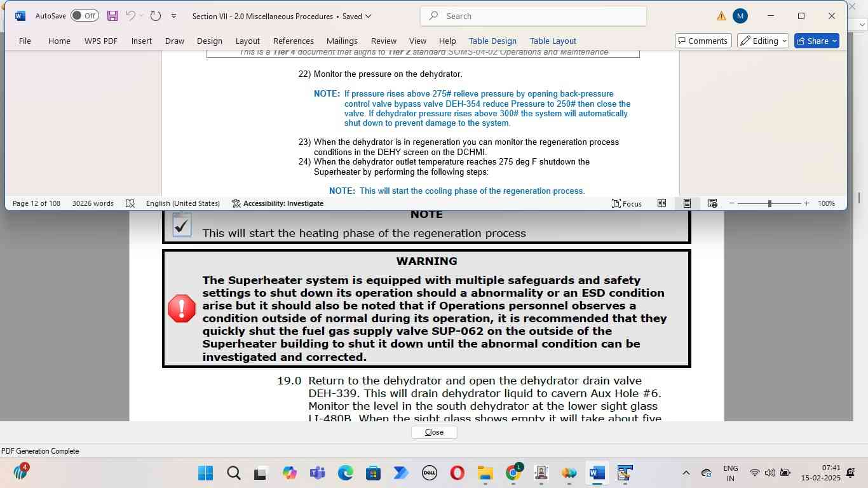Switch to the Table Layout tab
Image resolution: width=868 pixels, height=488 pixels.
coord(553,41)
